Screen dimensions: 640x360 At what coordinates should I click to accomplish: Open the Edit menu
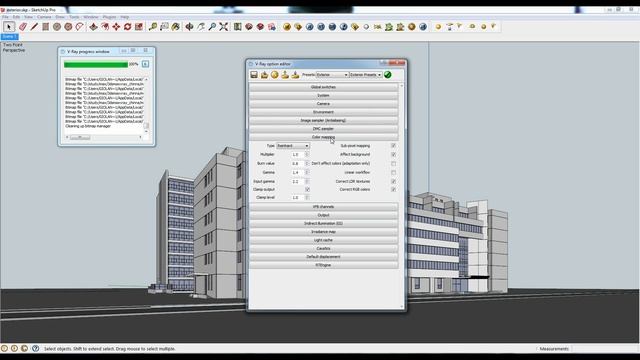16,17
